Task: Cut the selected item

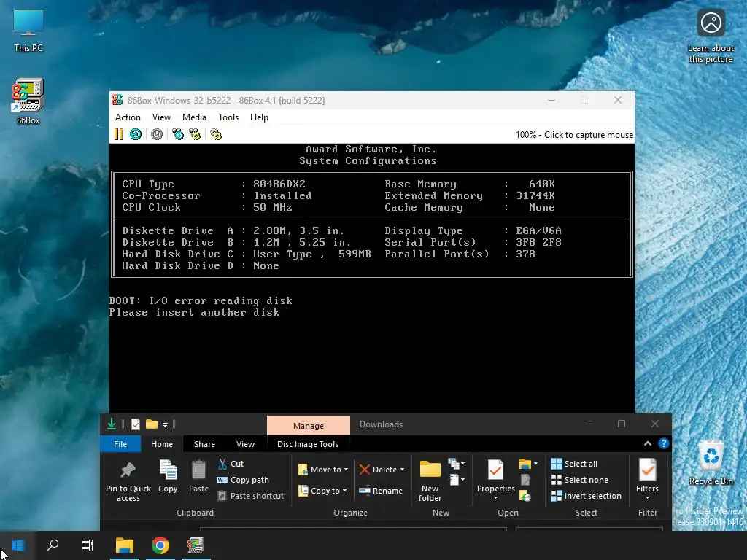Action: coord(231,463)
